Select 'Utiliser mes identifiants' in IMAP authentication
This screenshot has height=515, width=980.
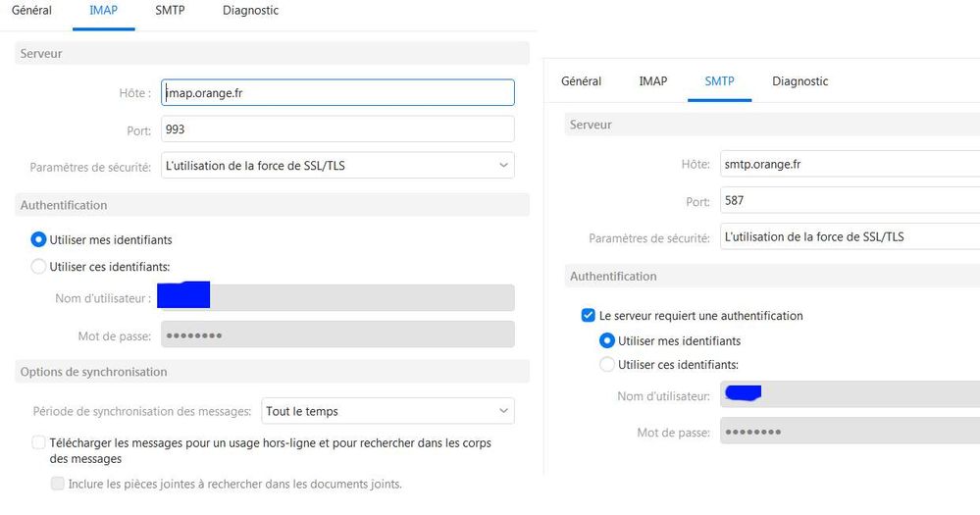click(39, 239)
